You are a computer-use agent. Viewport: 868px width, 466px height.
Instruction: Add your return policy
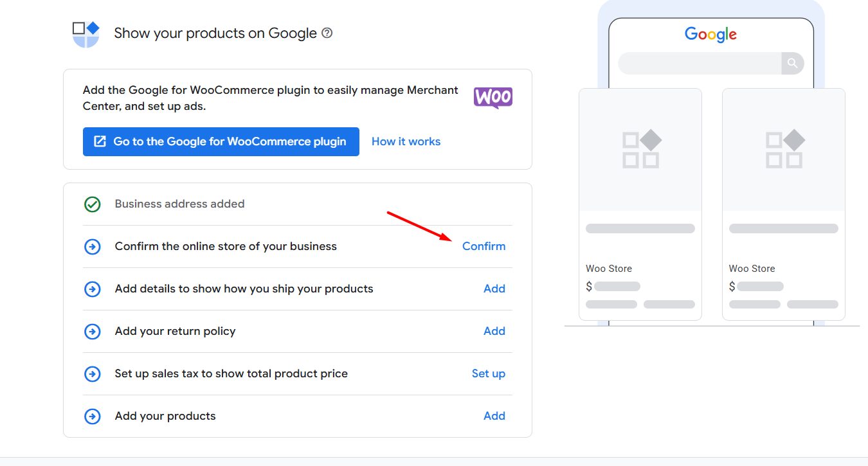click(x=494, y=331)
